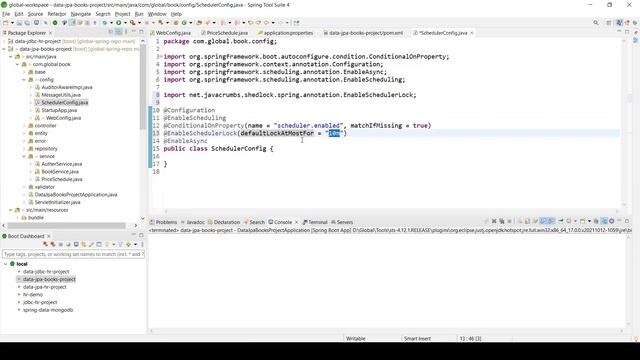Screen dimensions: 640x360
Task: Open the Servers view tab
Action: pos(342,222)
